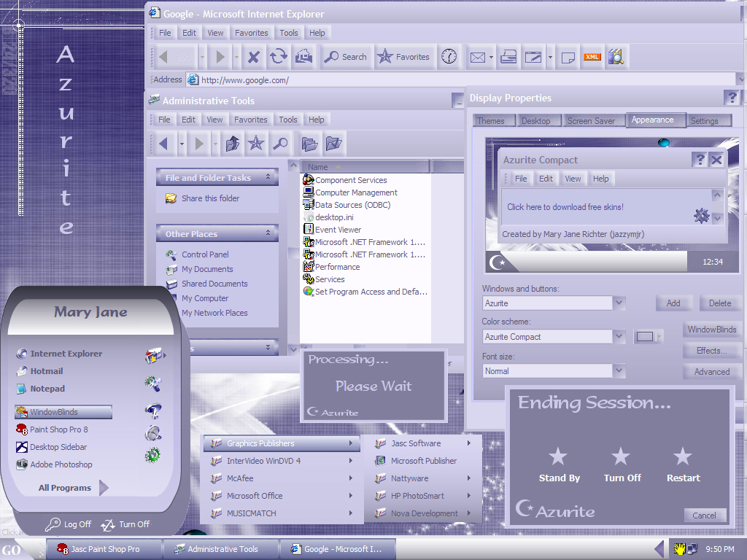Viewport: 747px width, 560px height.
Task: Click the XML icon in IE toolbar
Action: click(x=592, y=57)
